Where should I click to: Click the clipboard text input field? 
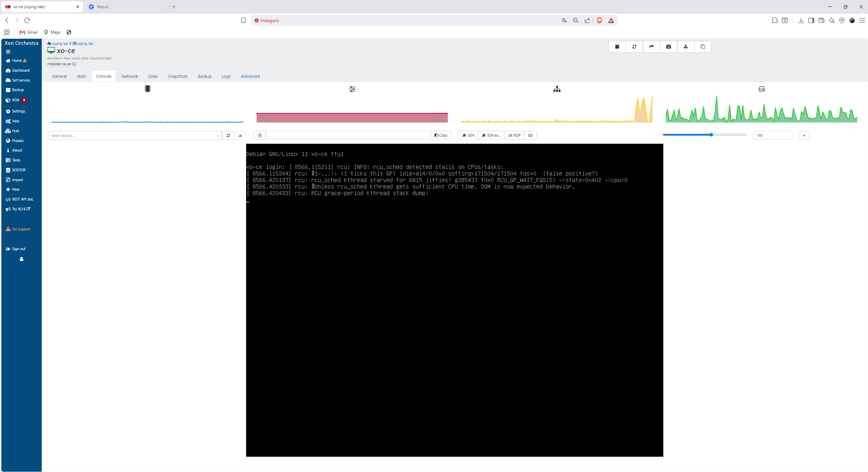[x=348, y=135]
